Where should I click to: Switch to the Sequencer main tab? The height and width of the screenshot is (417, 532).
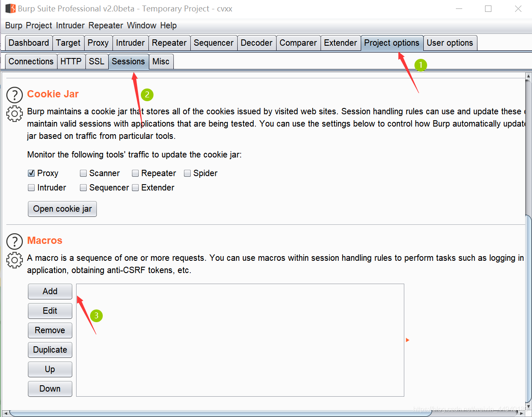[214, 43]
